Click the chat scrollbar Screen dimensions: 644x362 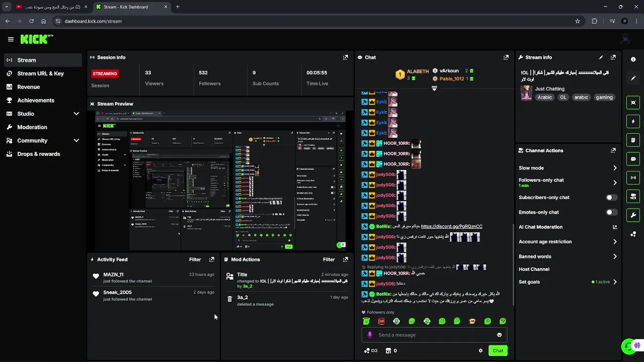point(513,264)
